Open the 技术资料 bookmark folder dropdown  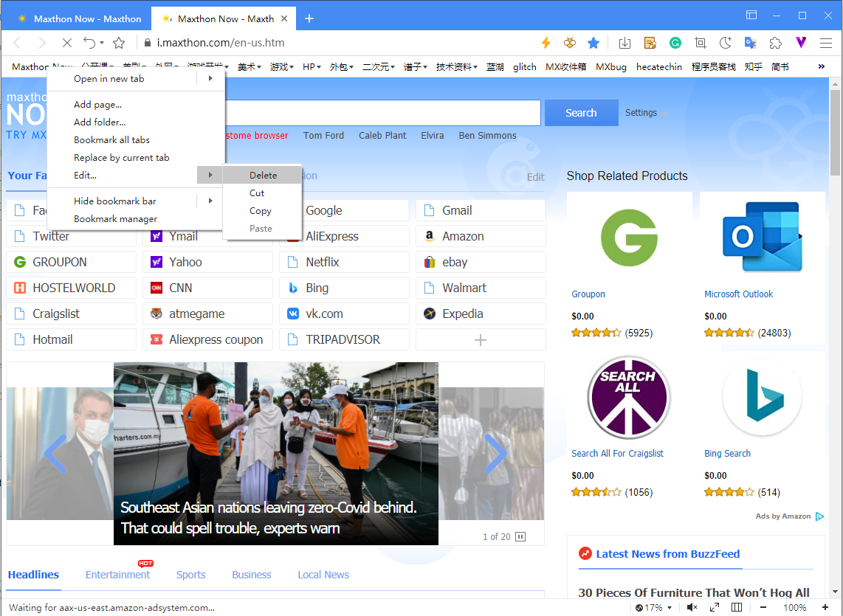click(x=456, y=66)
